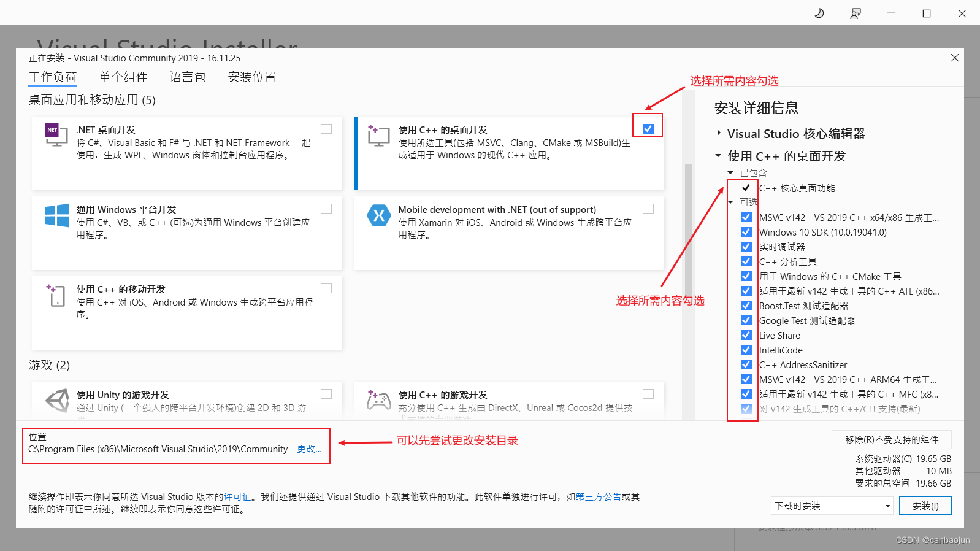Click the Unity game development icon
The width and height of the screenshot is (980, 551).
(57, 401)
